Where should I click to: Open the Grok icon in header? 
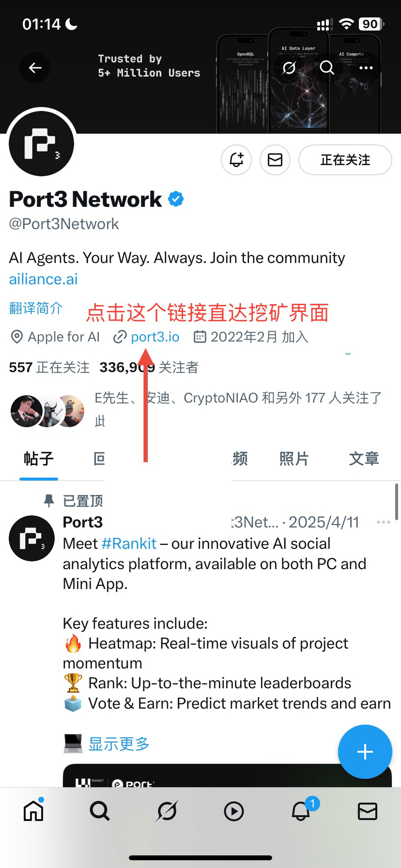click(289, 68)
